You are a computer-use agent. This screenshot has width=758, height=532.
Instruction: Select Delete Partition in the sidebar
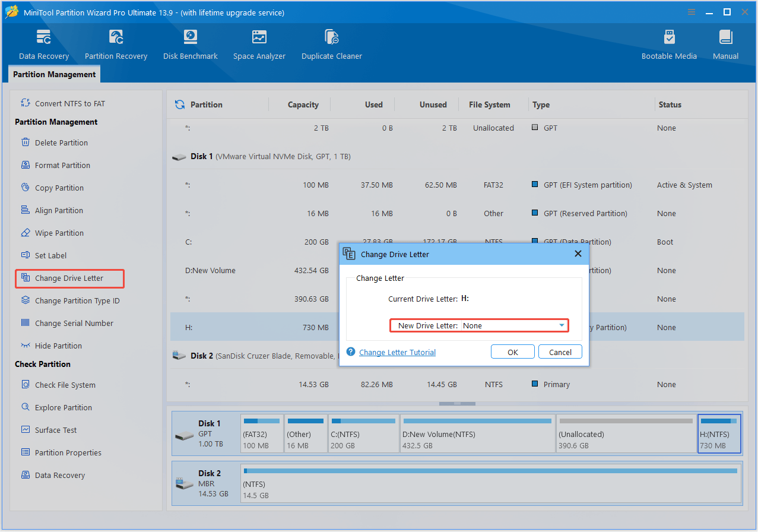[x=55, y=142]
